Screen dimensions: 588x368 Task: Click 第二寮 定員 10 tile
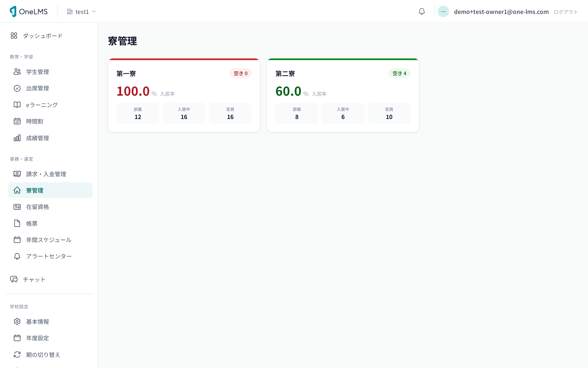tap(389, 113)
